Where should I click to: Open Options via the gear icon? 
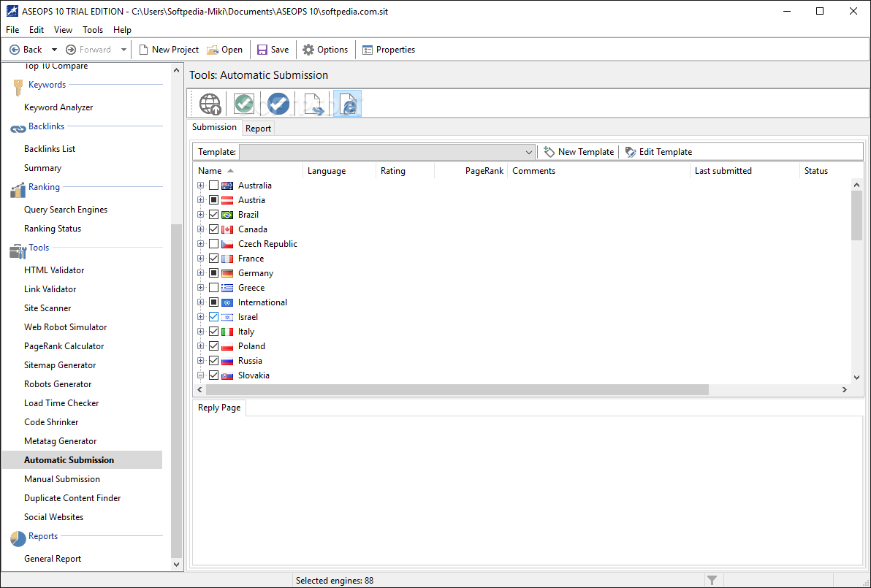[x=325, y=50]
